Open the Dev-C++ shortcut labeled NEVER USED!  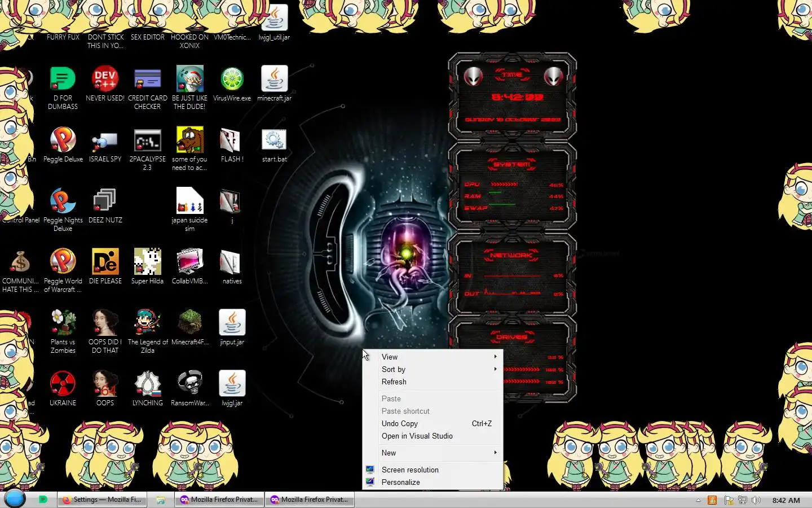tap(105, 79)
